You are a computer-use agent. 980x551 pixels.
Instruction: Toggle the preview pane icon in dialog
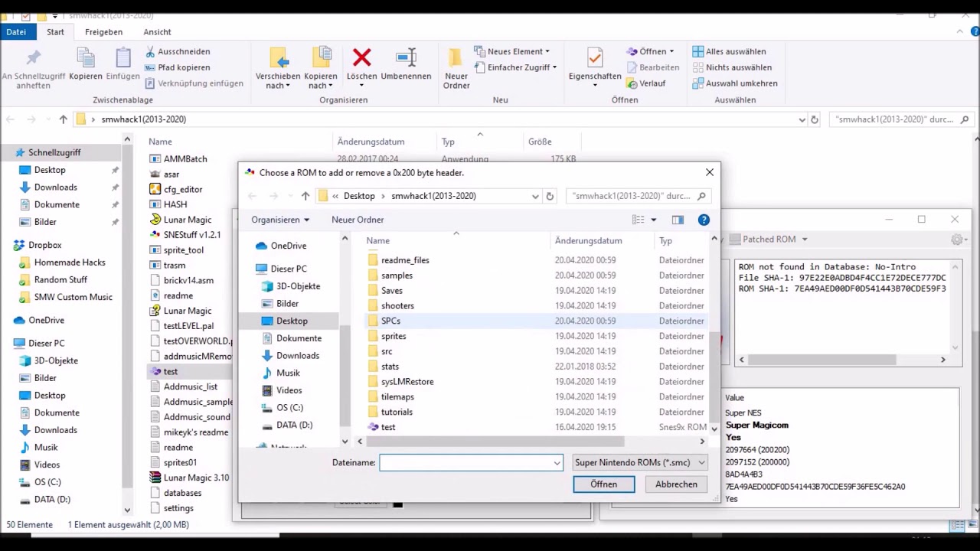click(x=678, y=220)
